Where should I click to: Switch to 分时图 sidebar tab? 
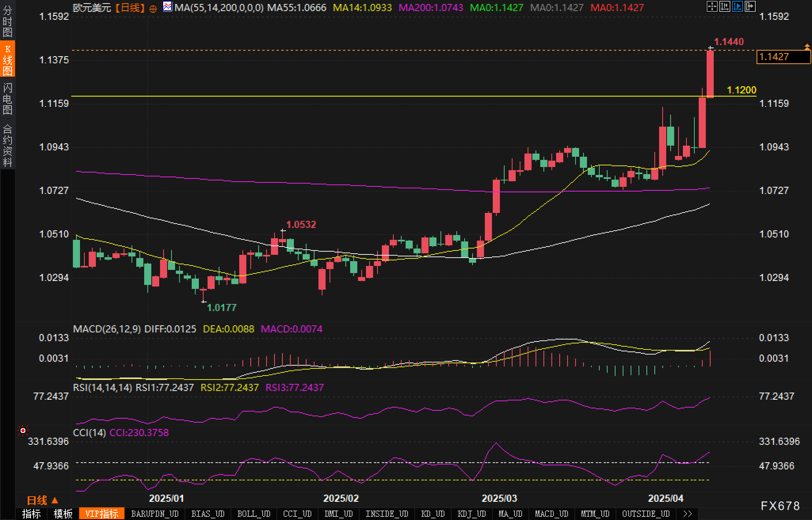coord(8,21)
